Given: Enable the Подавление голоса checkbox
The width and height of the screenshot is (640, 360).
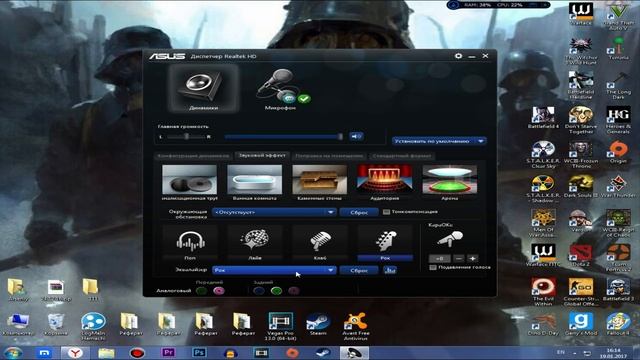Looking at the screenshot, I should coord(433,267).
